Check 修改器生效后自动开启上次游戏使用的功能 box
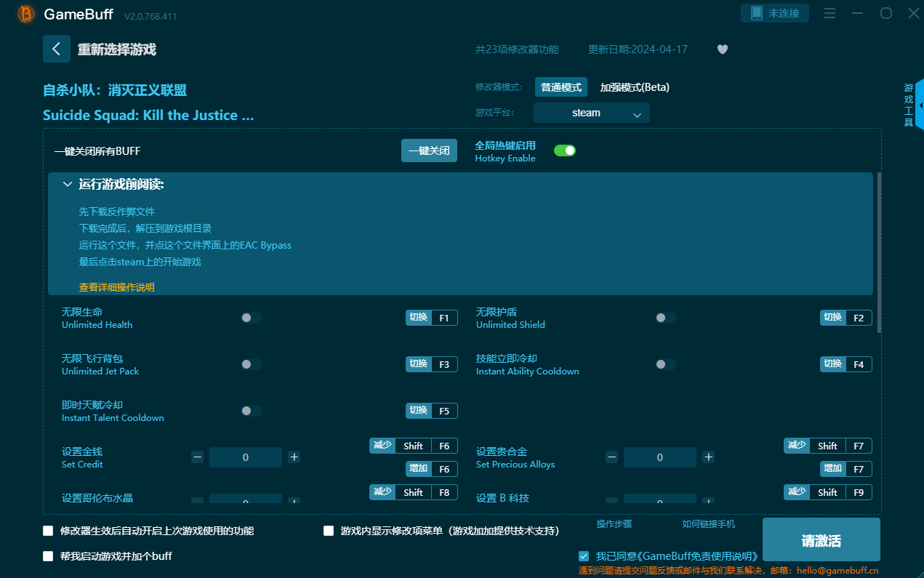Image resolution: width=924 pixels, height=578 pixels. (48, 531)
